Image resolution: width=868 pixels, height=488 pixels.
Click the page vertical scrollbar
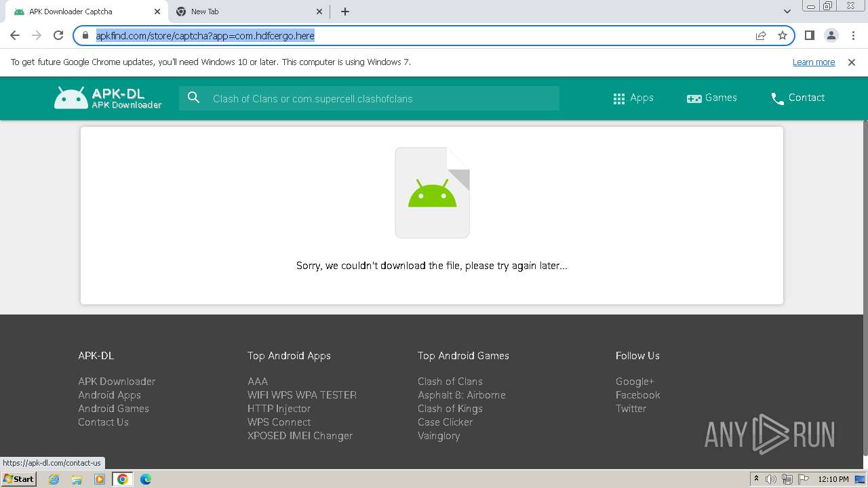(x=865, y=288)
